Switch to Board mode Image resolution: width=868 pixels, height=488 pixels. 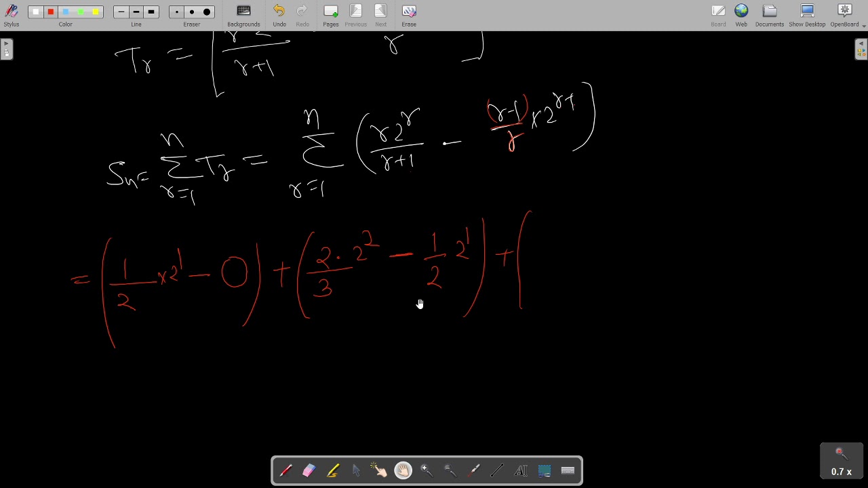718,16
